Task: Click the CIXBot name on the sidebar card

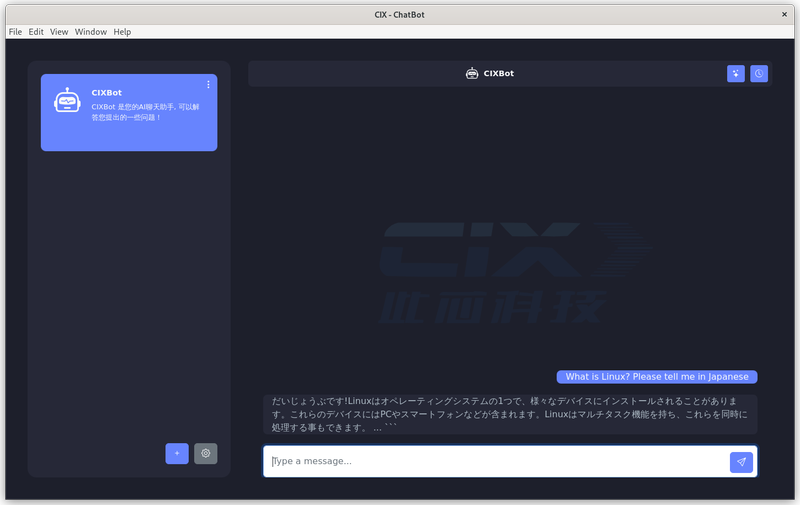Action: 107,93
